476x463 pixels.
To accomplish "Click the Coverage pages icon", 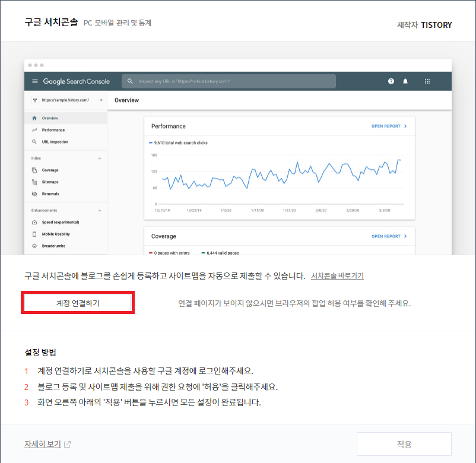I will coord(34,170).
